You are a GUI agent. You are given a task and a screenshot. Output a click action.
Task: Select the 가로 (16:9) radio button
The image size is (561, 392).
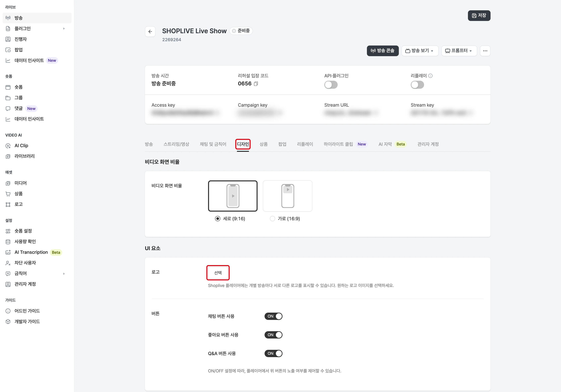pos(272,219)
